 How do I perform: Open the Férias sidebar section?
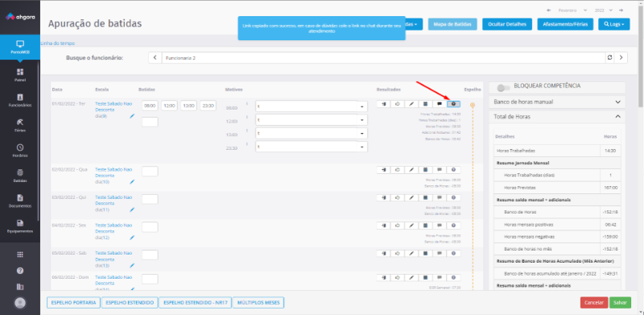tap(20, 126)
